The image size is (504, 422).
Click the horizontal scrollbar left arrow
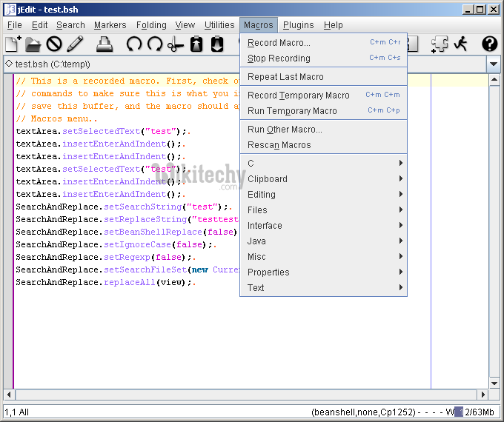[9, 395]
